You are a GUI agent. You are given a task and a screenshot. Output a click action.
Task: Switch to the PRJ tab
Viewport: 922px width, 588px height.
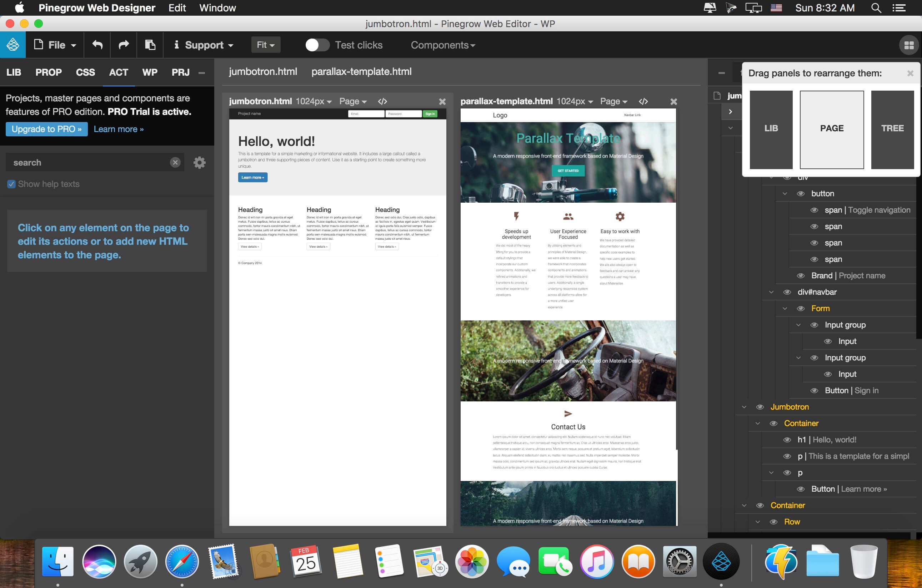pyautogui.click(x=181, y=72)
